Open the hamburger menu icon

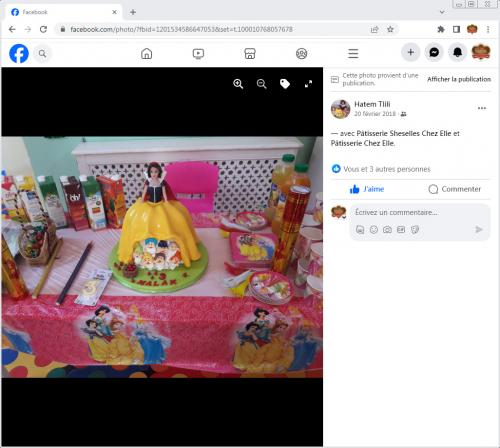[x=353, y=53]
